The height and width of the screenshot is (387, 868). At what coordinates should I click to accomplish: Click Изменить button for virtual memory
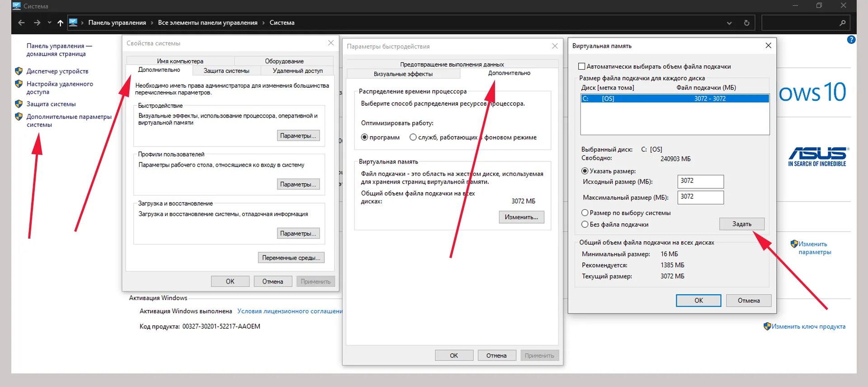(521, 217)
